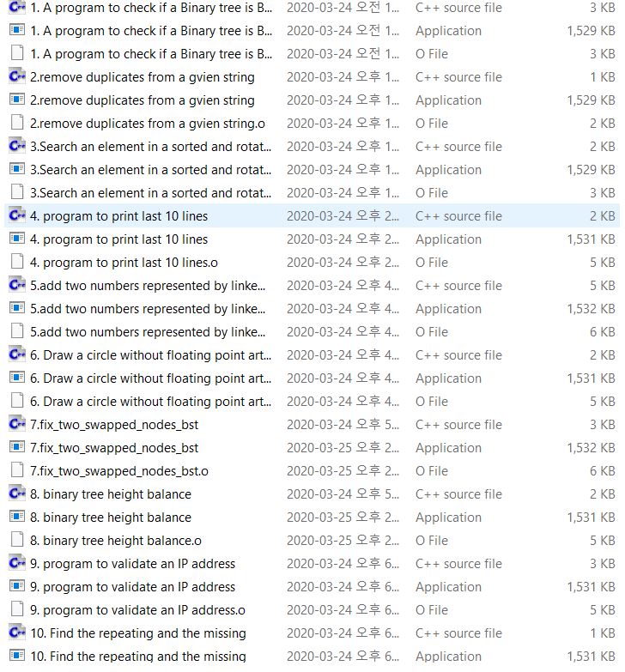Click file icon of '4. program to print last 10 lines.o'

(17, 262)
